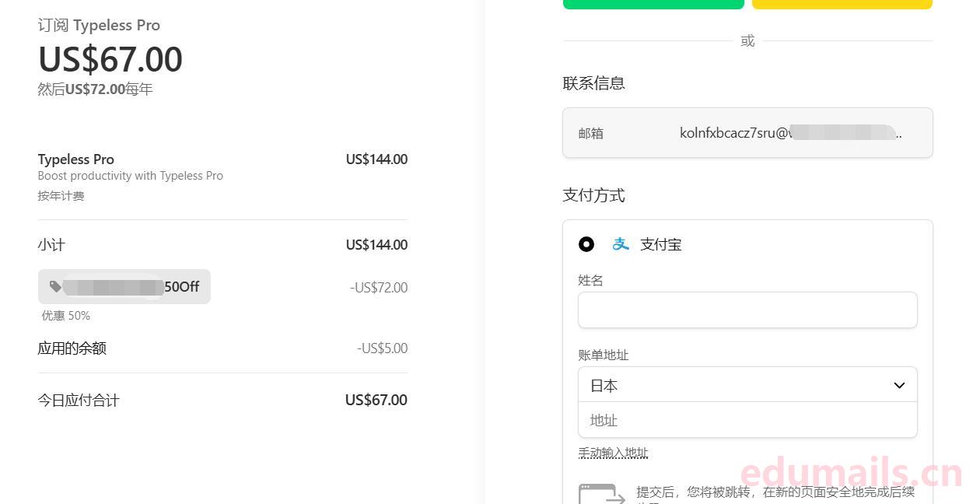This screenshot has width=980, height=504.
Task: Click the chevron arrow in the country selector
Action: tap(899, 386)
